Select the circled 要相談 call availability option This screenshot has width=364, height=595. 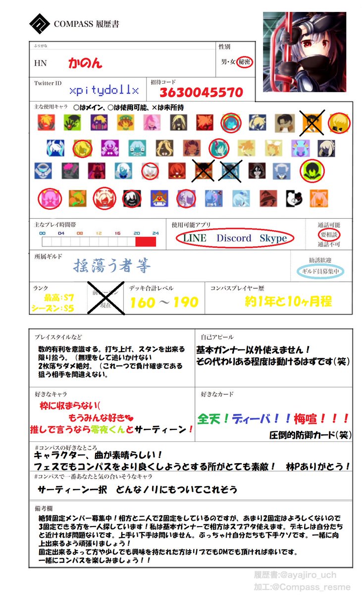(329, 234)
